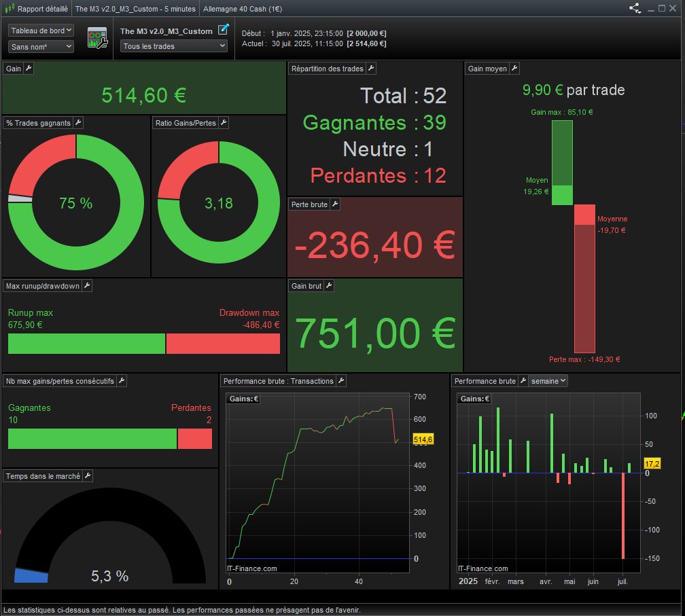685x616 pixels.
Task: Open the Sans nom* dropdown
Action: coord(41,46)
